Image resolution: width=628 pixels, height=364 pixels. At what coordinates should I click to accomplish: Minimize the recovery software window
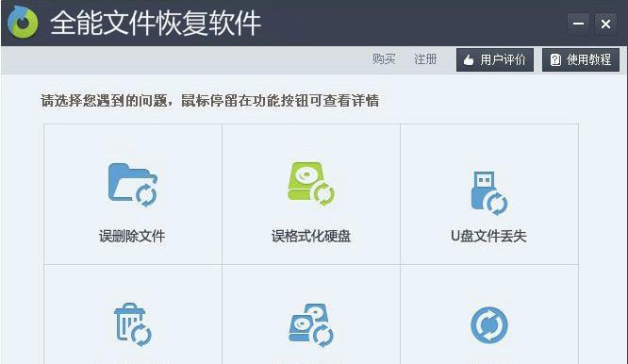point(578,24)
